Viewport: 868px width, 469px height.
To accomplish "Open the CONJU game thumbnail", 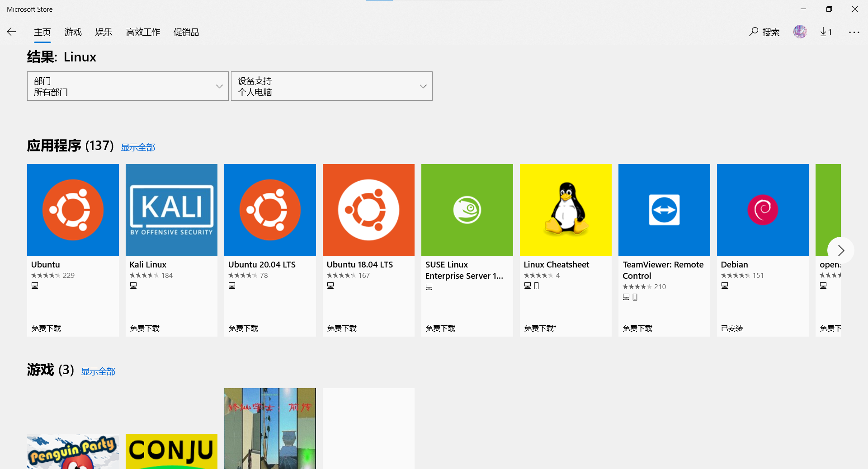I will (x=171, y=451).
